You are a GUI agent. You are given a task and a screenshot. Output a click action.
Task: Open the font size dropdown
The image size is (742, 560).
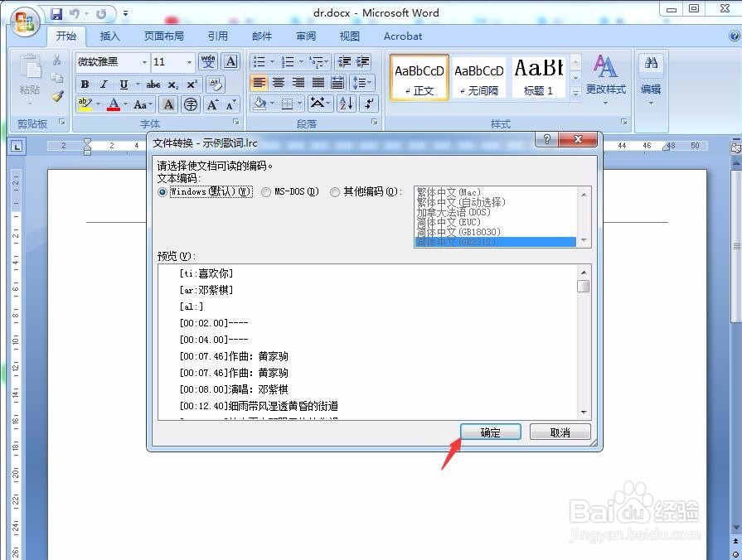pyautogui.click(x=189, y=62)
